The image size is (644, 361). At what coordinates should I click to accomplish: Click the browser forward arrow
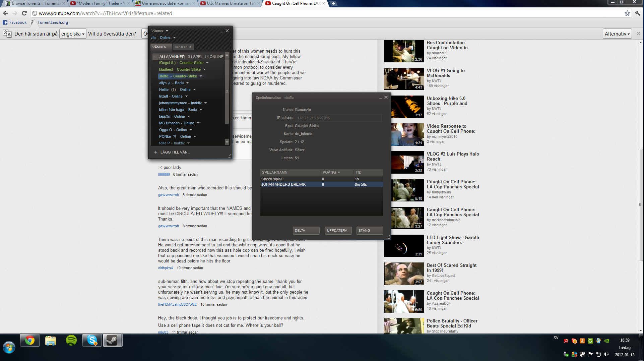tap(15, 13)
